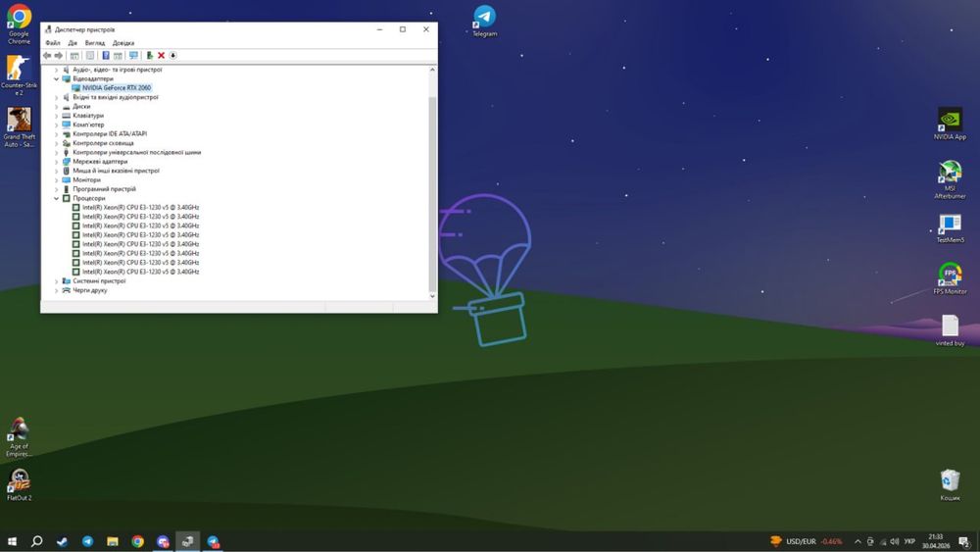Click the taskbar search magnifier

click(x=37, y=541)
